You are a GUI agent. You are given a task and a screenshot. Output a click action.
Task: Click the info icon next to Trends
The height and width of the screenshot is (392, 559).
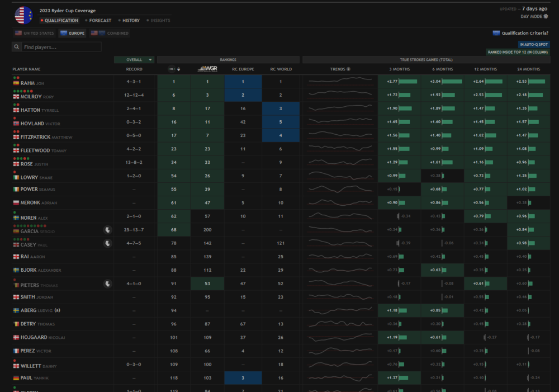click(348, 69)
